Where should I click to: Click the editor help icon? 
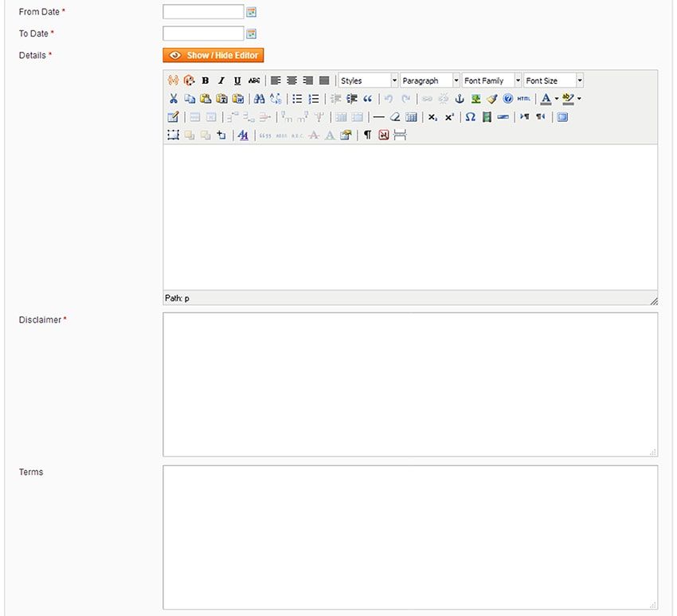coord(507,99)
